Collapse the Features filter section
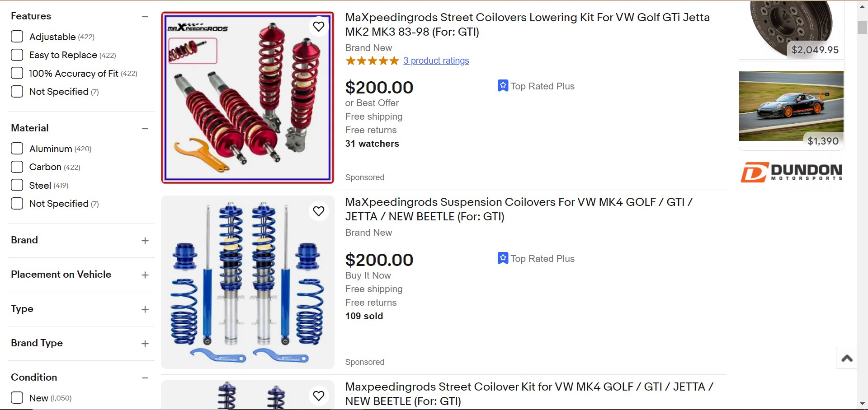 [x=145, y=17]
